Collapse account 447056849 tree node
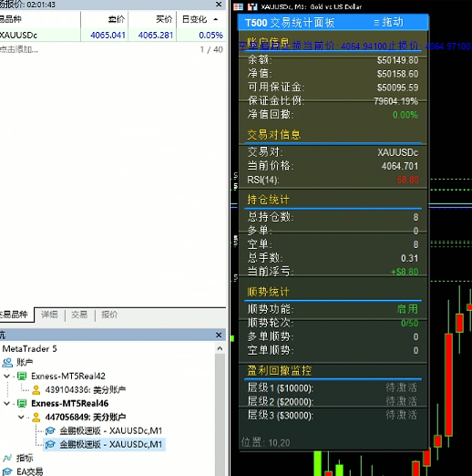The image size is (472, 476). tap(21, 417)
